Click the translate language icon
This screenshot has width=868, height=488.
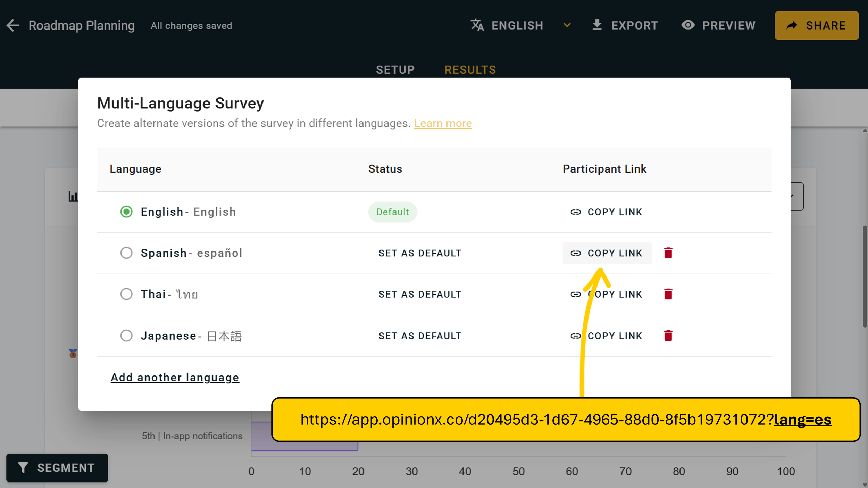coord(477,25)
